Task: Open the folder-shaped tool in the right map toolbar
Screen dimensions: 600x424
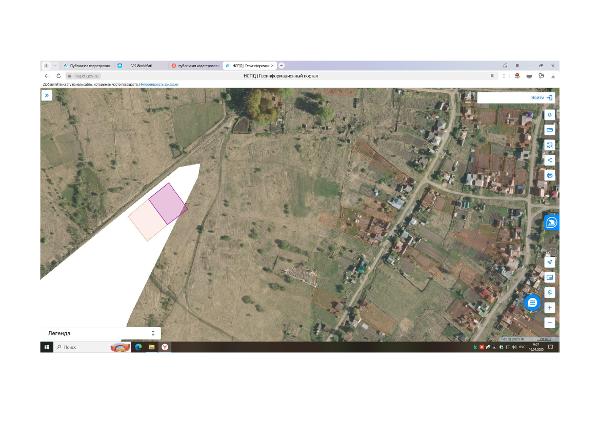Action: [x=549, y=130]
